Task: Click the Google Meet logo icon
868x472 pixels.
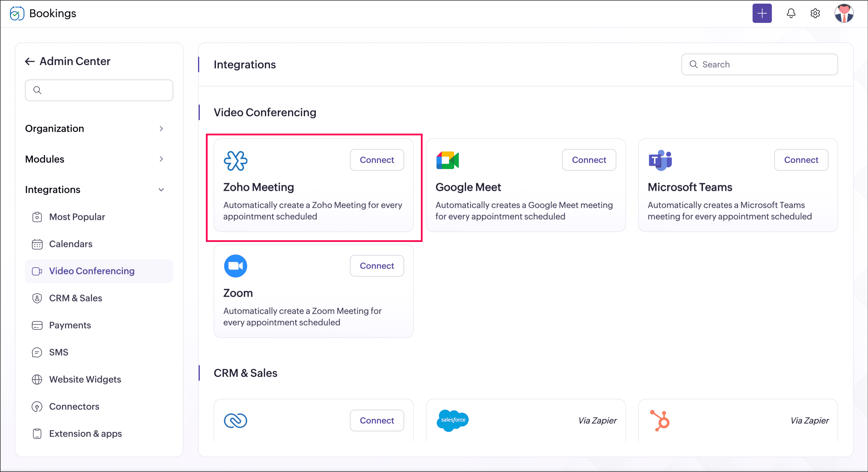Action: pyautogui.click(x=448, y=160)
